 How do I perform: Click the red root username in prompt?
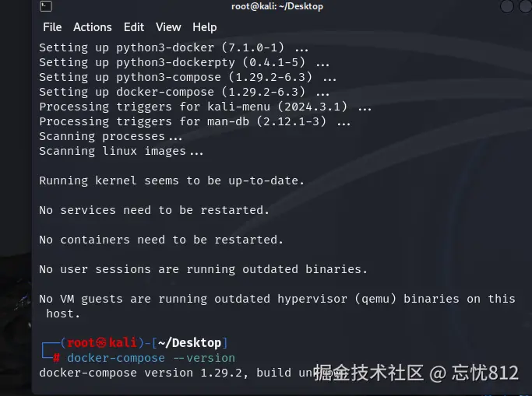81,343
